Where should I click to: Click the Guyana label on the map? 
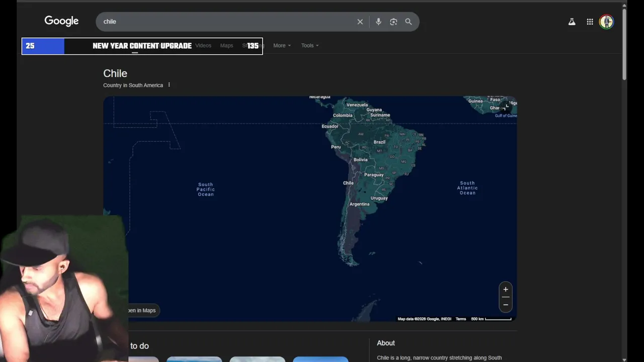(x=374, y=110)
